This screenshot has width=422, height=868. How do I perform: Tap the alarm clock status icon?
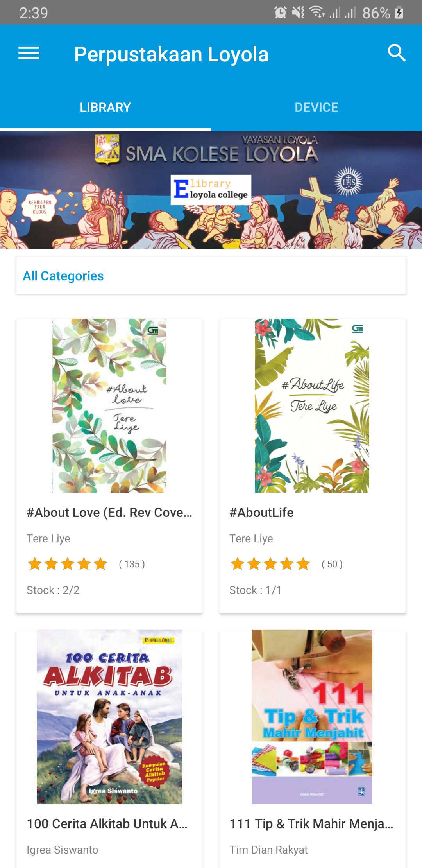[x=280, y=13]
